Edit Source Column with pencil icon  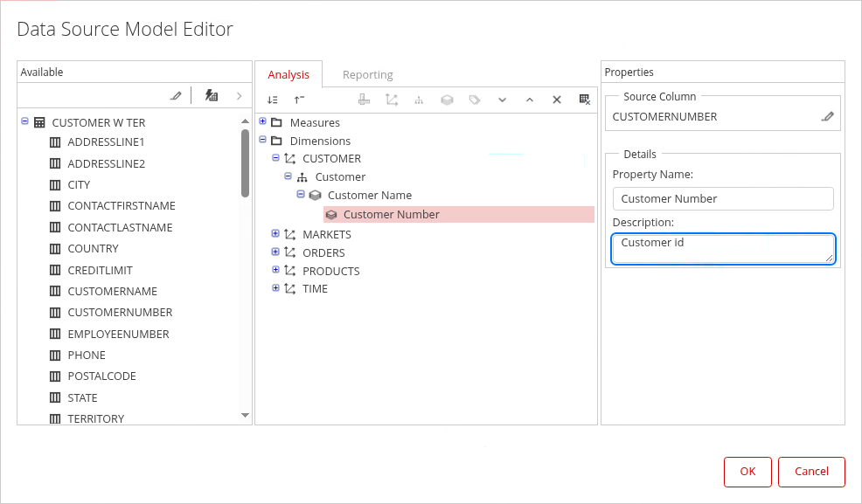point(827,116)
